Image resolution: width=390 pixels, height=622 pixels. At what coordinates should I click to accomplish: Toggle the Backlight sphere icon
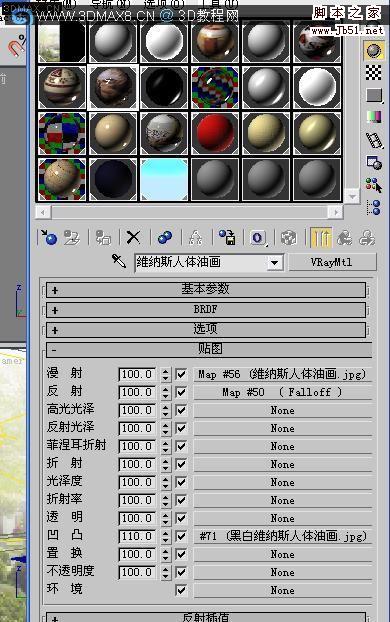[x=374, y=51]
